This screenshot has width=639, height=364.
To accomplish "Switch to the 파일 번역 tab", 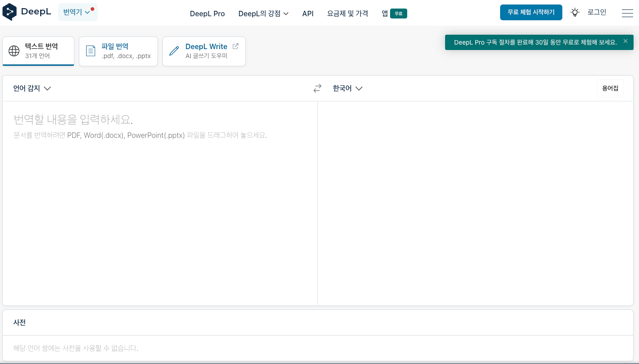I will (118, 51).
